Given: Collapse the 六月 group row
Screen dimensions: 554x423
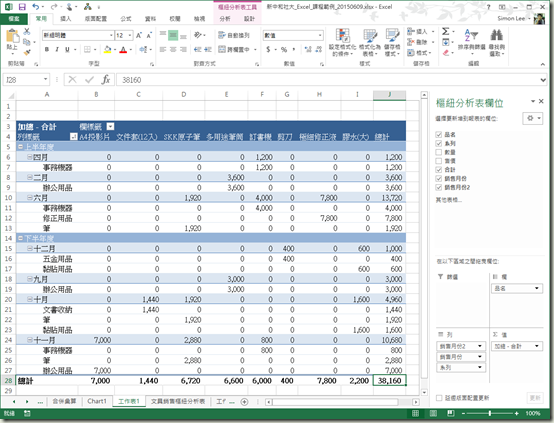Looking at the screenshot, I should click(x=30, y=198).
